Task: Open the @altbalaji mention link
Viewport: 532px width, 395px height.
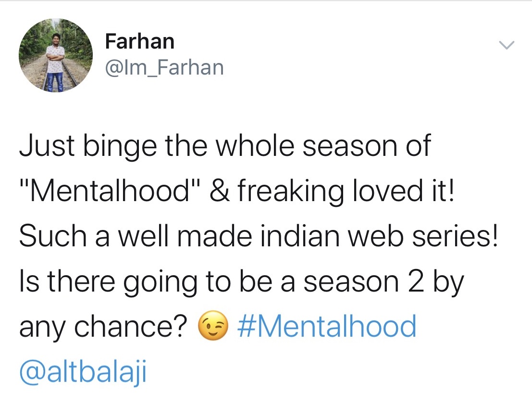Action: click(x=83, y=371)
